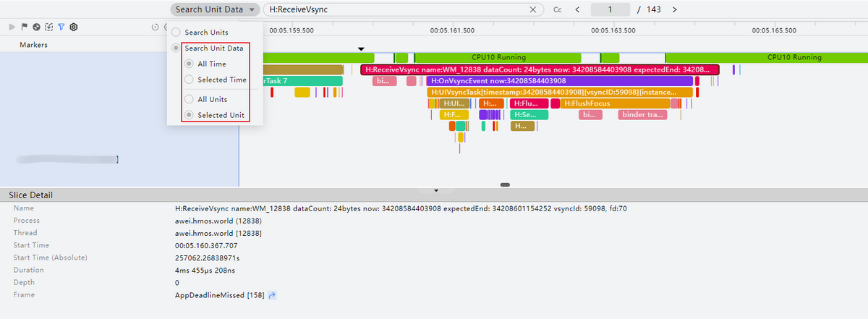Click the result index field showing 1
868x319 pixels.
pyautogui.click(x=610, y=9)
